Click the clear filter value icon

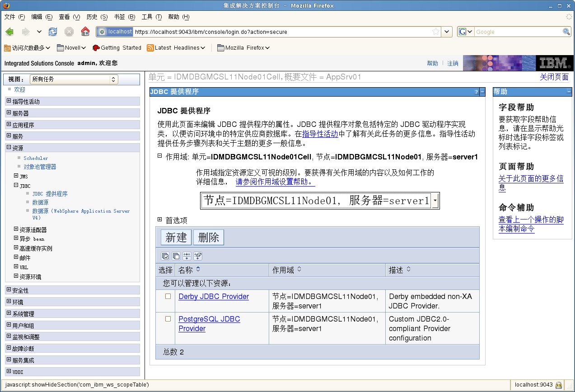pyautogui.click(x=198, y=256)
